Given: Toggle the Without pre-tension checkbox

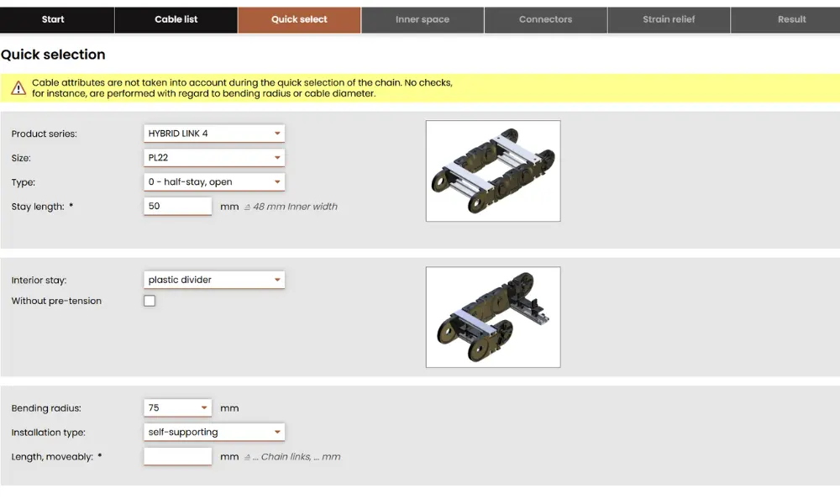Looking at the screenshot, I should click(x=150, y=301).
